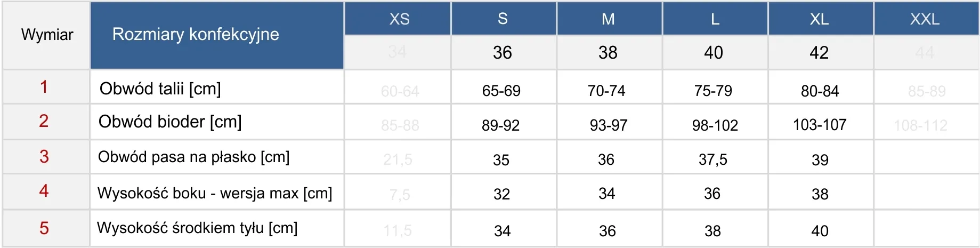Image resolution: width=980 pixels, height=248 pixels.
Task: Click the Obwód bioder row label
Action: (x=170, y=122)
